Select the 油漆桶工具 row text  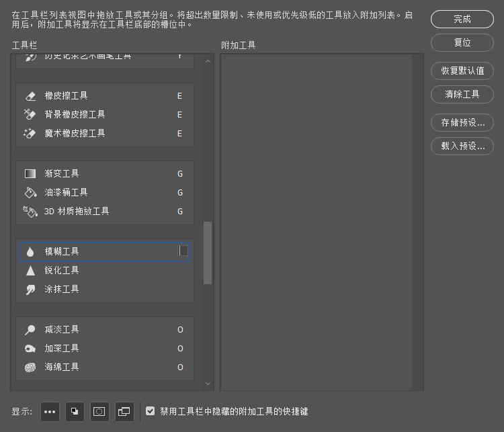coord(66,193)
